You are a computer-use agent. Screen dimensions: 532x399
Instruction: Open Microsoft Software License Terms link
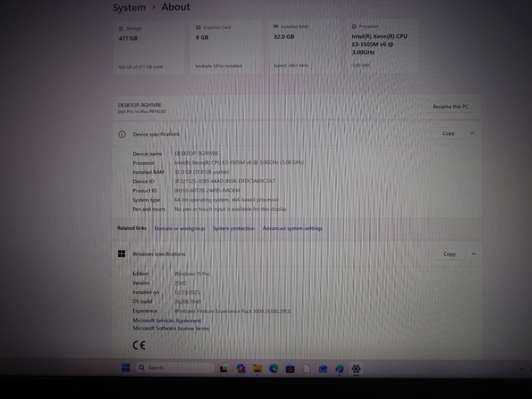click(x=171, y=329)
